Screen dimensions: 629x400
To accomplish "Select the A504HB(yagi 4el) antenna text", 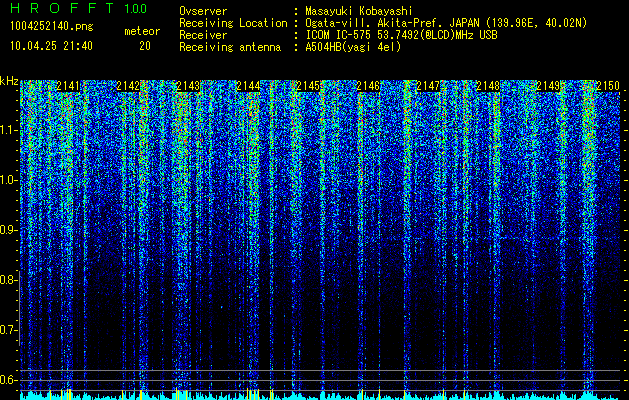I will [x=353, y=47].
